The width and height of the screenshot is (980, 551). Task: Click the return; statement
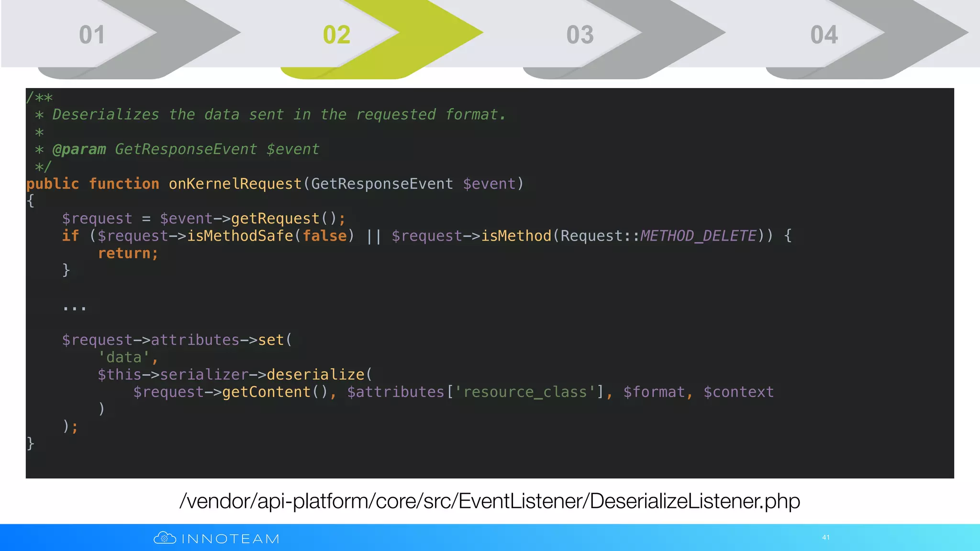(x=128, y=253)
